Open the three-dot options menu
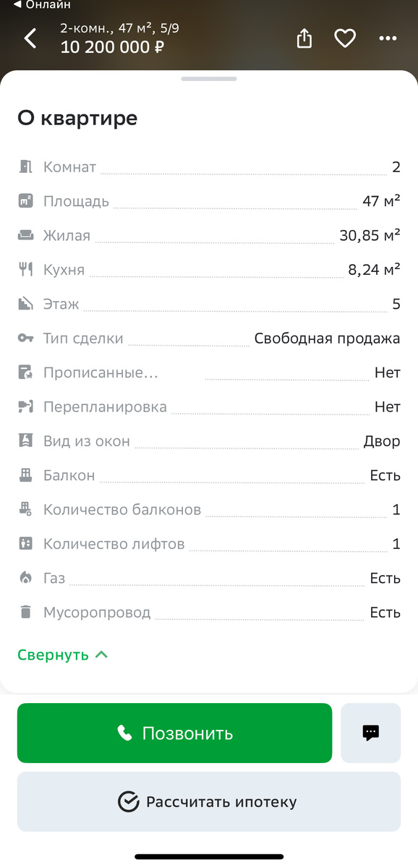 pyautogui.click(x=388, y=38)
